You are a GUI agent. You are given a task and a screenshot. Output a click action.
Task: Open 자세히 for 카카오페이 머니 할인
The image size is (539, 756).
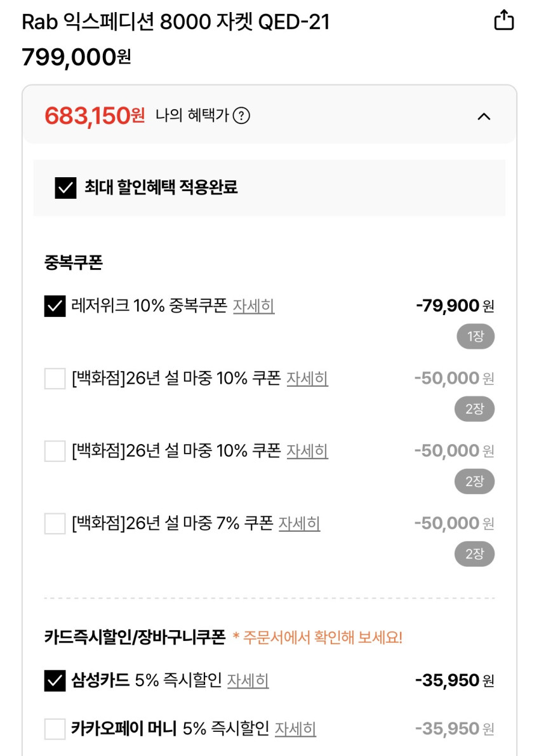point(295,729)
